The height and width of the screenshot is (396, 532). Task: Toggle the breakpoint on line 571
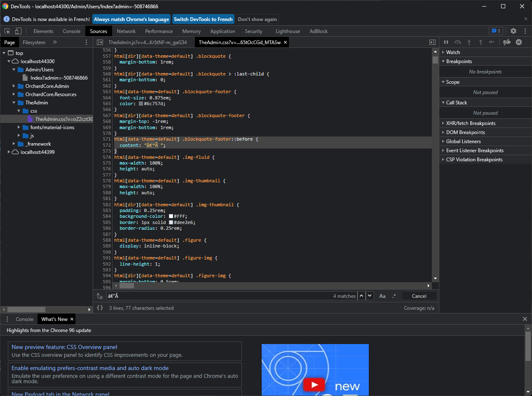click(x=107, y=139)
